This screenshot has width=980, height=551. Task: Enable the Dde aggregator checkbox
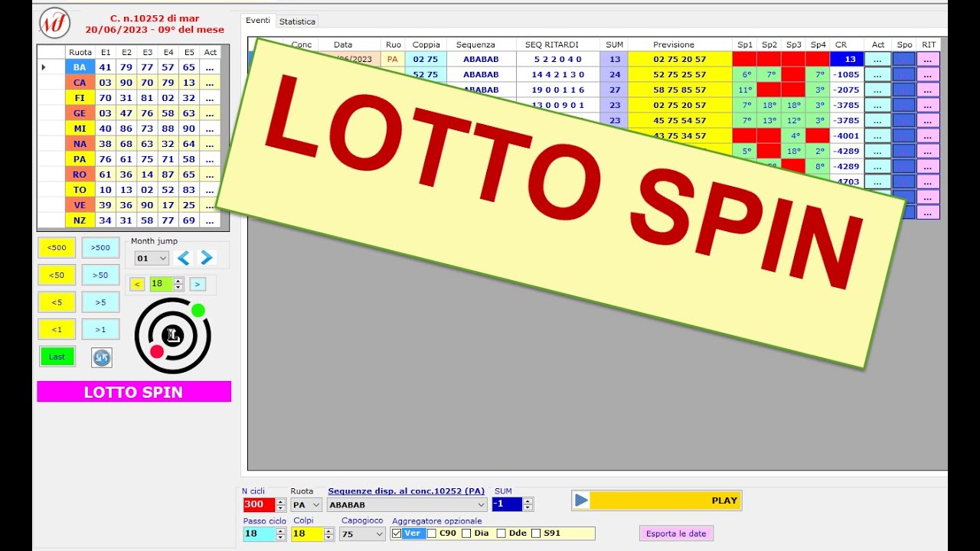pos(501,533)
